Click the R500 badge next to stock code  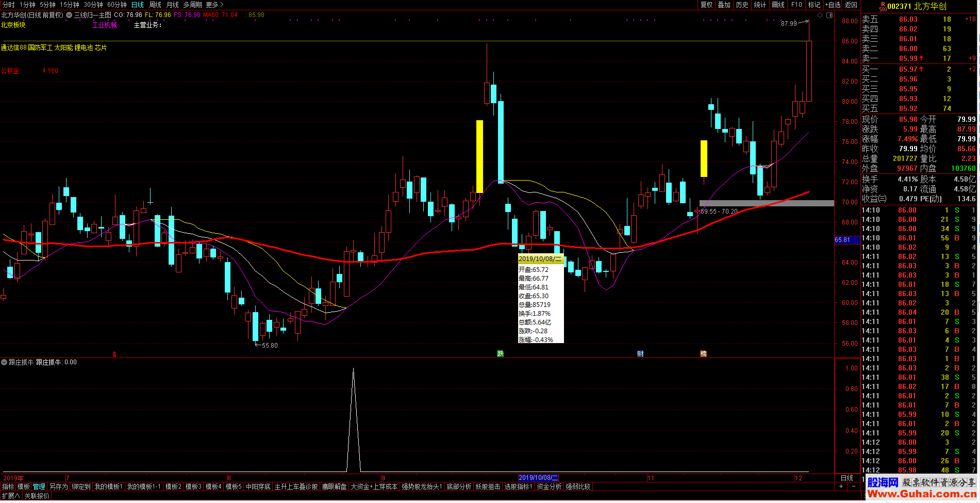pyautogui.click(x=883, y=6)
